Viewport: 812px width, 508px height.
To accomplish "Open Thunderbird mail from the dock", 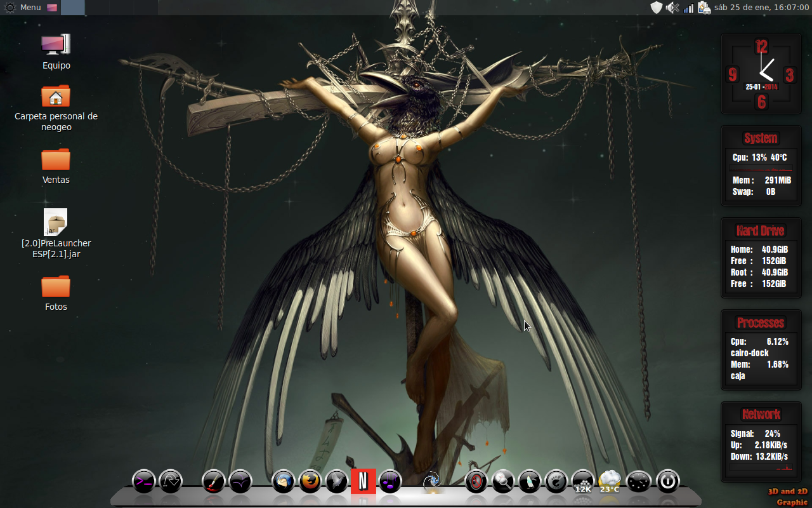I will tap(284, 481).
